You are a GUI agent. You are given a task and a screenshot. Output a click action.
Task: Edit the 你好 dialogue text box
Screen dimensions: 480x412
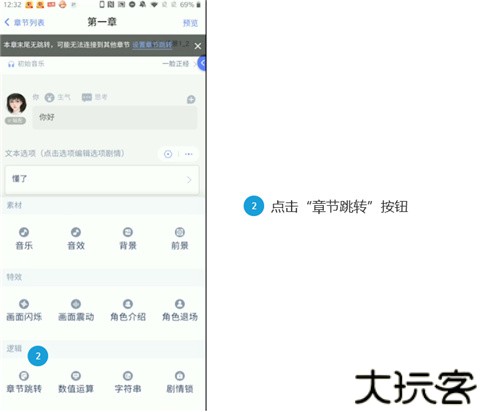[x=115, y=117]
